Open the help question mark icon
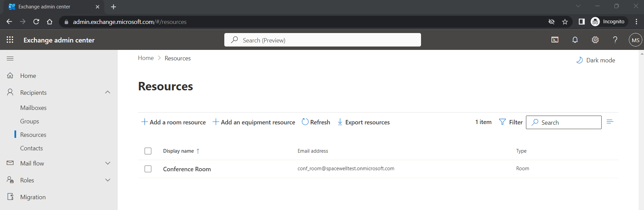 pos(615,40)
